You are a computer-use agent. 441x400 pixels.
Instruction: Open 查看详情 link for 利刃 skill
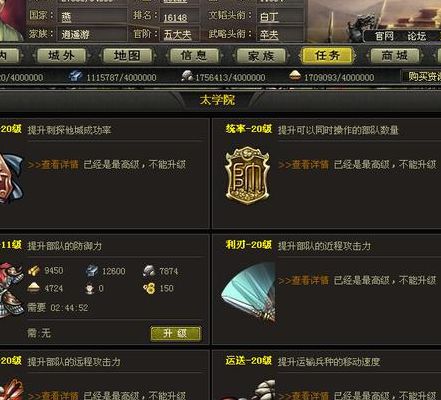[304, 281]
